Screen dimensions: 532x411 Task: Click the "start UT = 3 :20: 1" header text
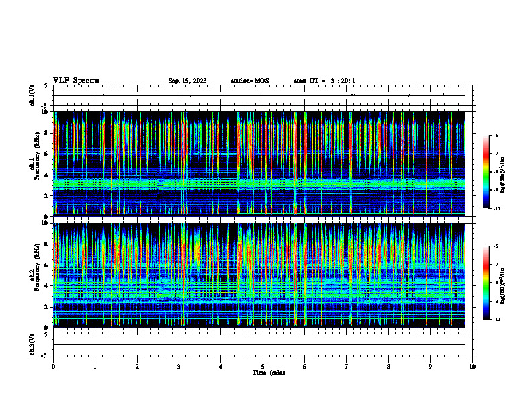324,81
